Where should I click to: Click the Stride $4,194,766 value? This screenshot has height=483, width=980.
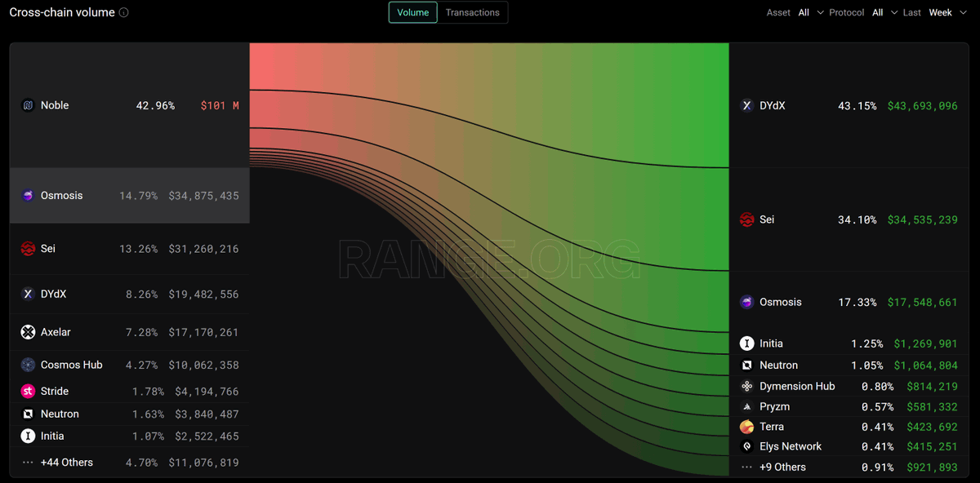pos(207,392)
